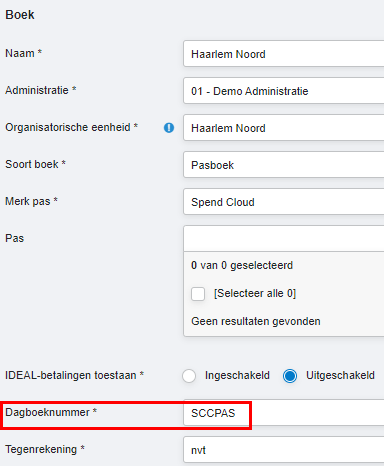Select the Ingeschakeld radio button

click(189, 376)
